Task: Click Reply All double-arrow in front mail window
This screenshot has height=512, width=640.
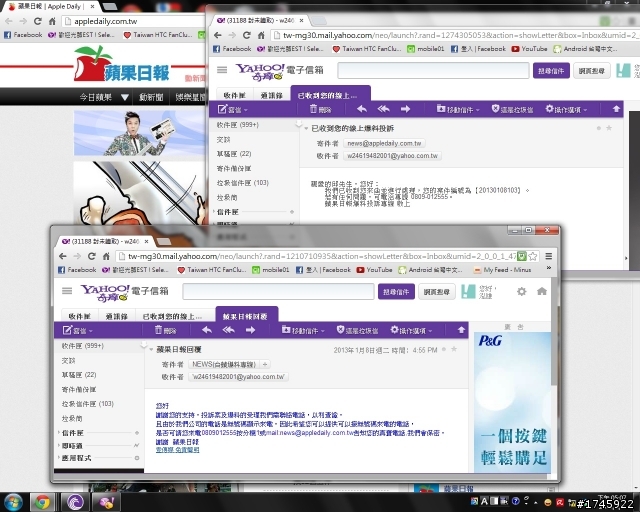Action: [x=229, y=330]
